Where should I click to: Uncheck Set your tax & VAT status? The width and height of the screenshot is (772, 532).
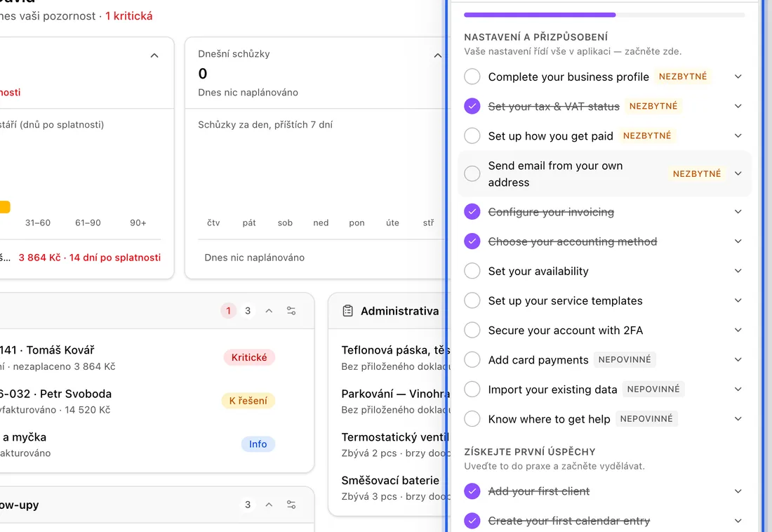[x=472, y=106]
